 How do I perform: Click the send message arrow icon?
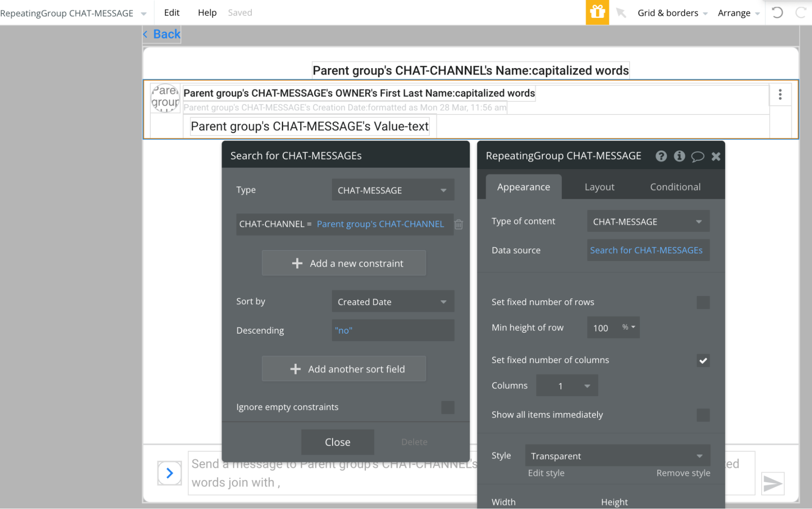[772, 483]
